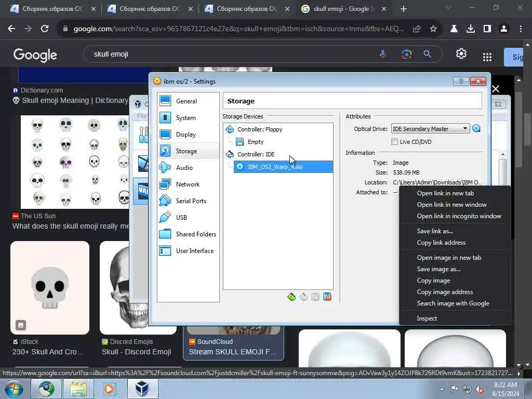Close the Google image preview panel X

496,89
